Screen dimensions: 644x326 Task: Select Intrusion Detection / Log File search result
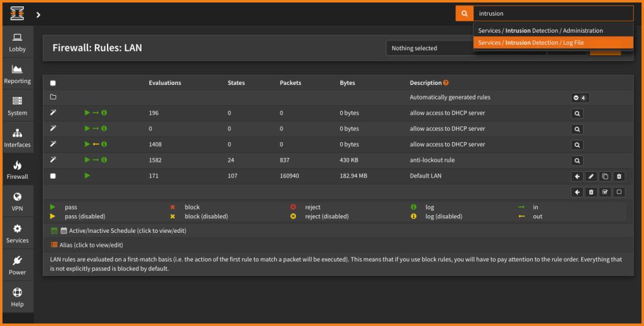pos(531,43)
